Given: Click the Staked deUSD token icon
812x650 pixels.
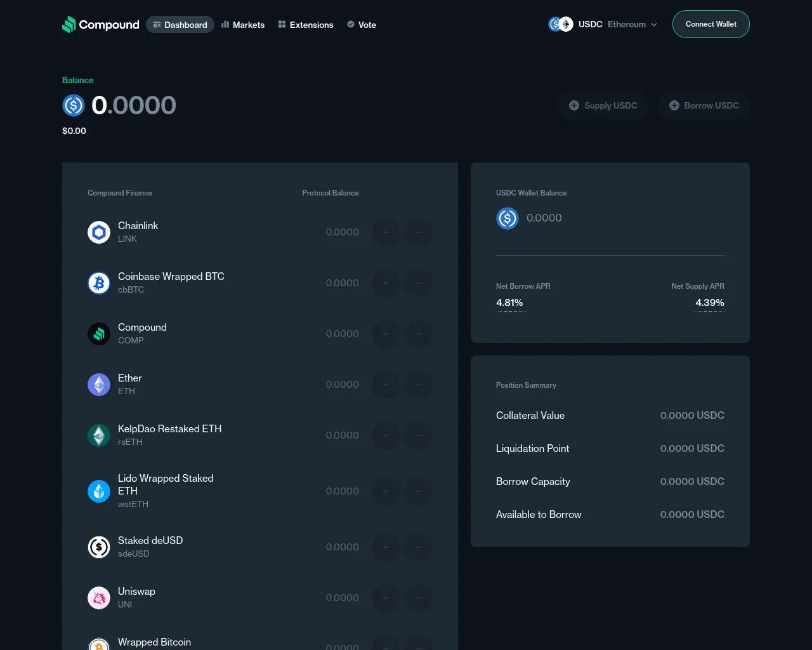Looking at the screenshot, I should coord(99,547).
